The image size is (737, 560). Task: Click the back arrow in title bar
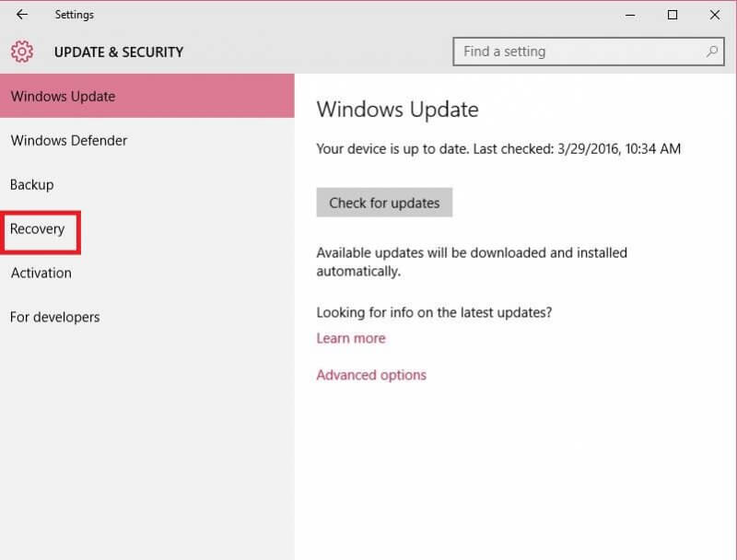(22, 15)
